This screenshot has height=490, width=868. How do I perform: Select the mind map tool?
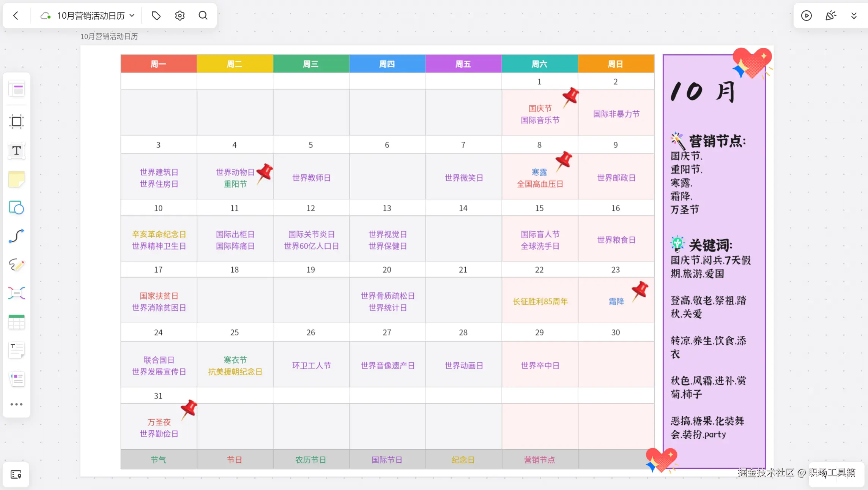[x=16, y=293]
